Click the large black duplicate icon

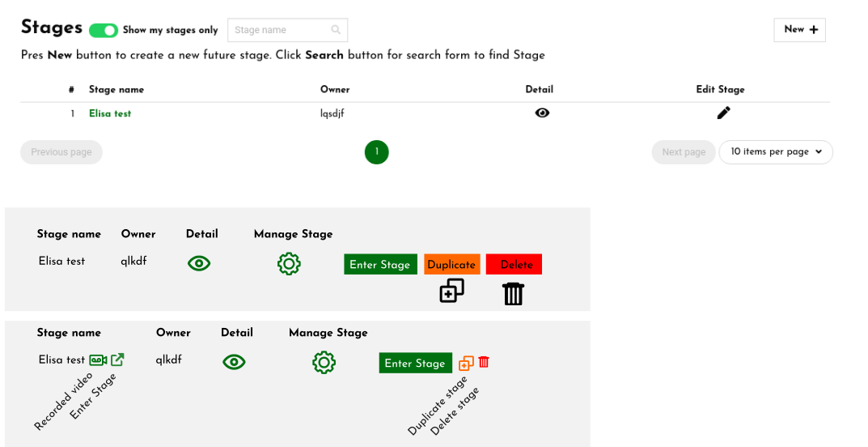click(451, 291)
